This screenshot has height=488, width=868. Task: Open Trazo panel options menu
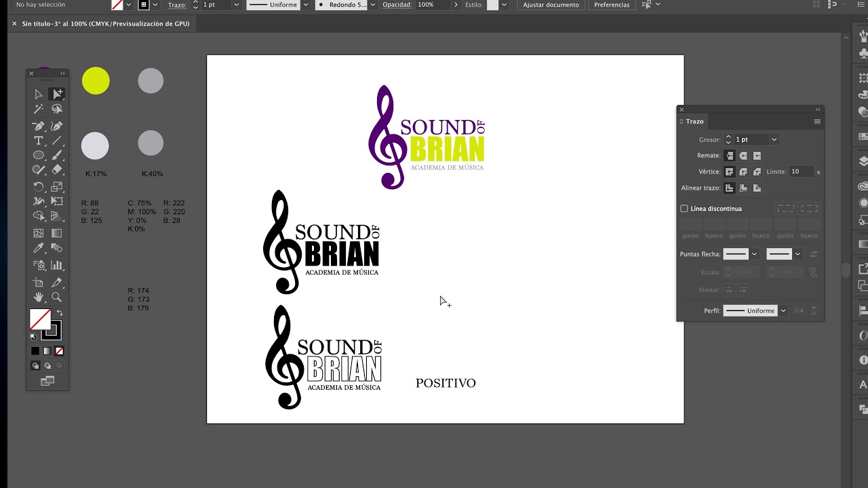coord(817,121)
